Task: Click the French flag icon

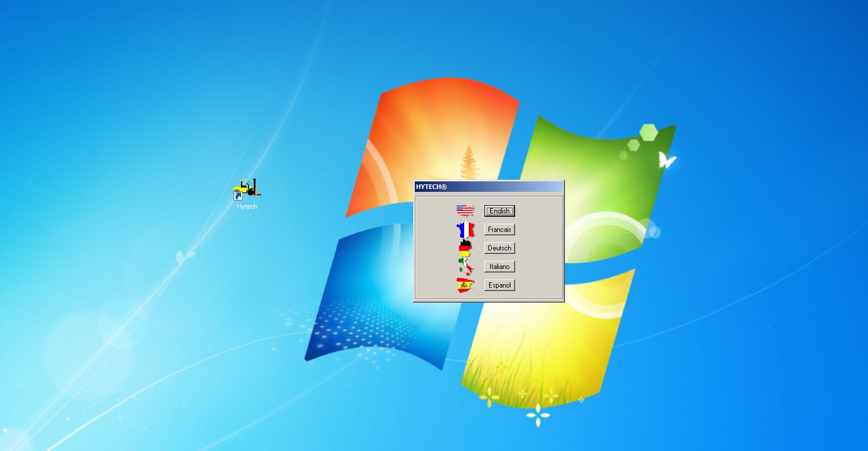Action: click(465, 230)
